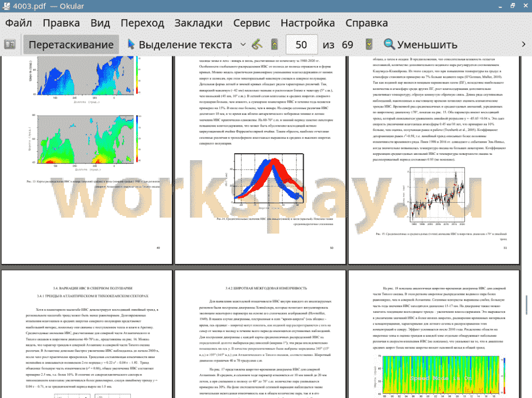Click the page starting with heading 3.4

pyautogui.click(x=87, y=334)
